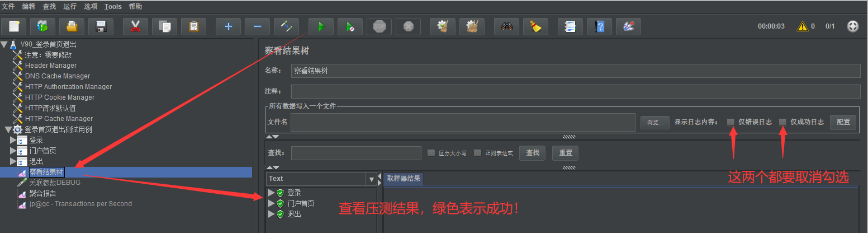The image size is (868, 233).
Task: Open a test plan file
Action: pos(72,26)
